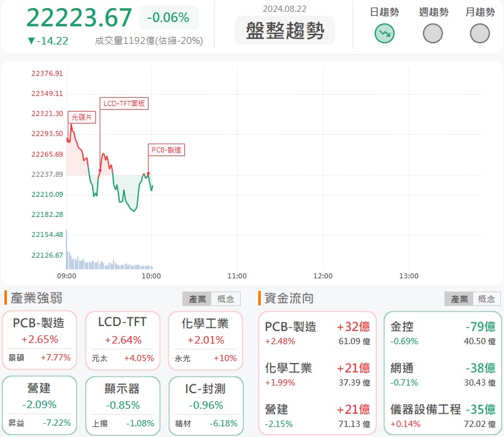Click the LCD-TFT面板 chart annotation label

(124, 103)
